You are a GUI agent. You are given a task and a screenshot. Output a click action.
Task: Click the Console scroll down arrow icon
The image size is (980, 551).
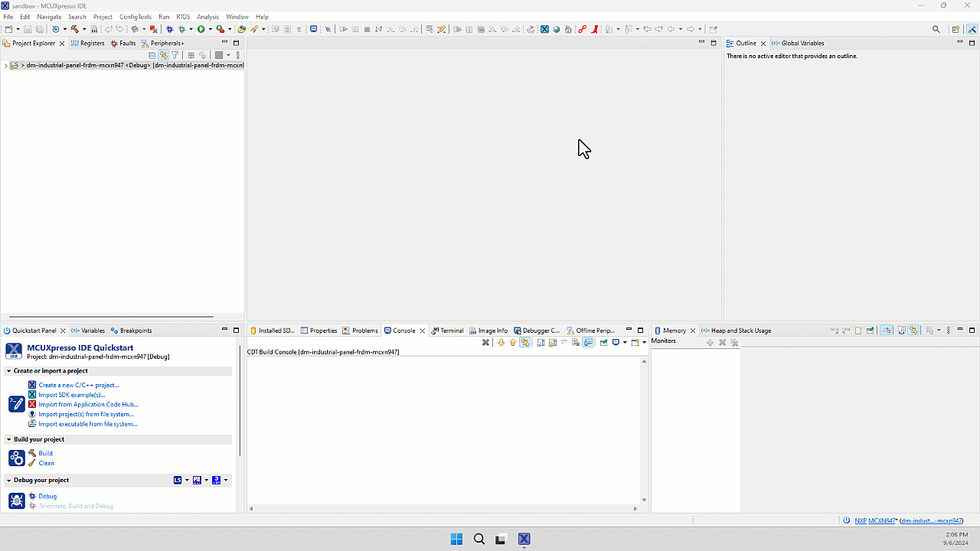pyautogui.click(x=501, y=342)
